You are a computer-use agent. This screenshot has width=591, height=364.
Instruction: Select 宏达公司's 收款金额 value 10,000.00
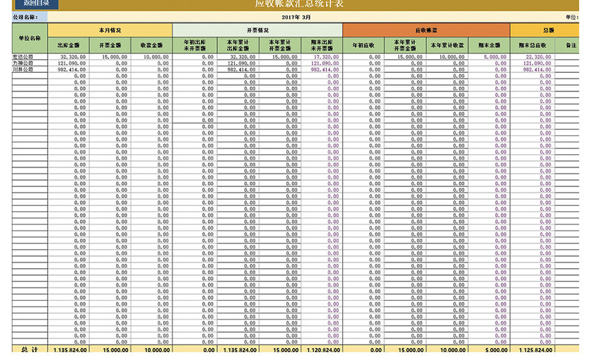click(152, 57)
